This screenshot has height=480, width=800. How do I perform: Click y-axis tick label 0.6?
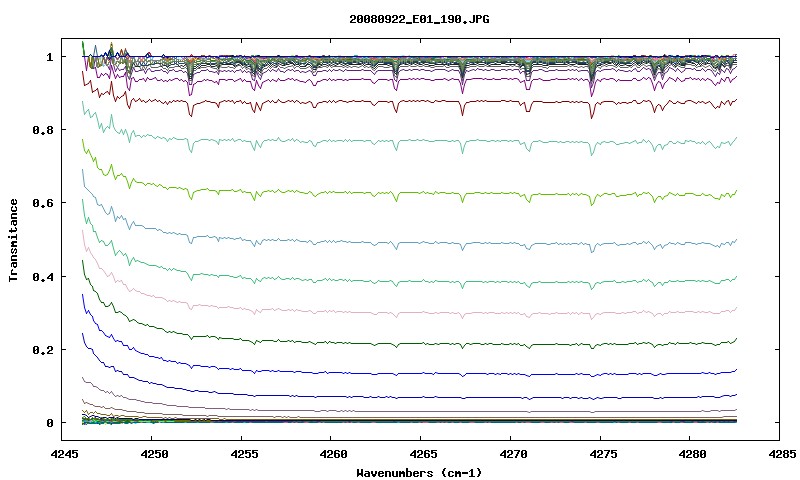click(43, 203)
